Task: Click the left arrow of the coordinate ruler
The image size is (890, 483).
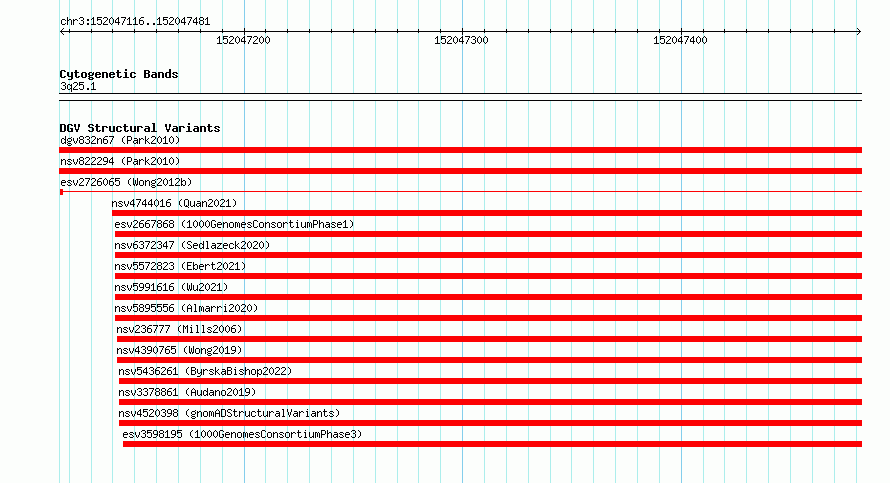Action: (x=62, y=32)
